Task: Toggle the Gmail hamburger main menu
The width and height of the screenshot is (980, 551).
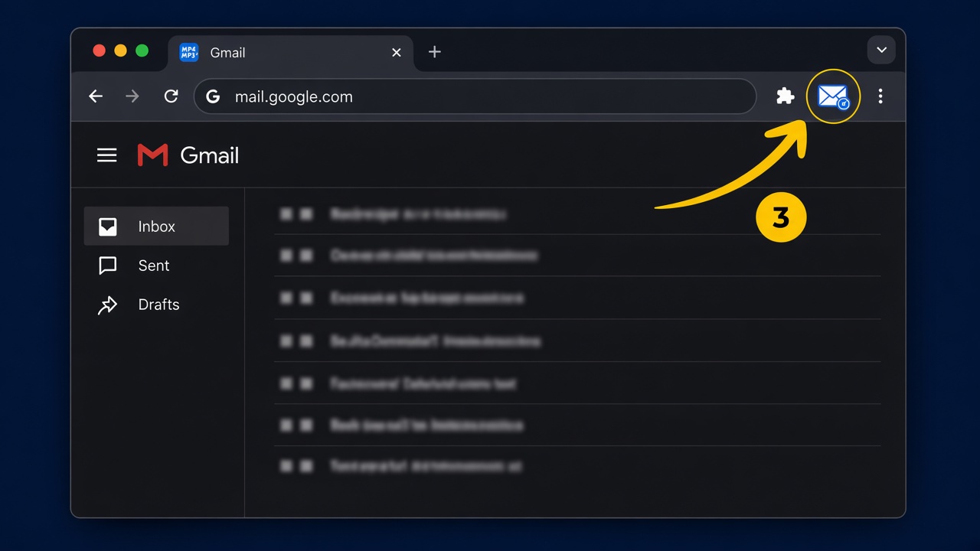Action: (107, 155)
